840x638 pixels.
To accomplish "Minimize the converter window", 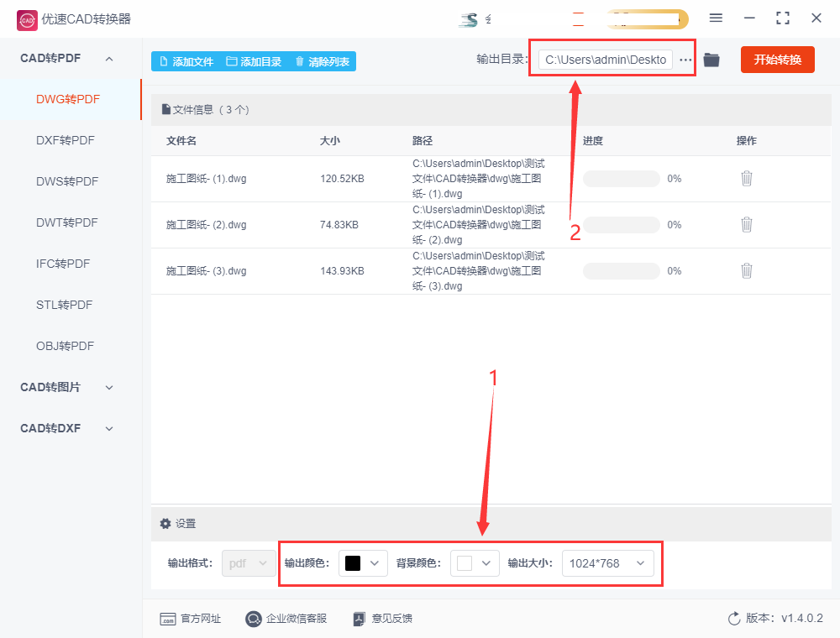I will pyautogui.click(x=749, y=18).
